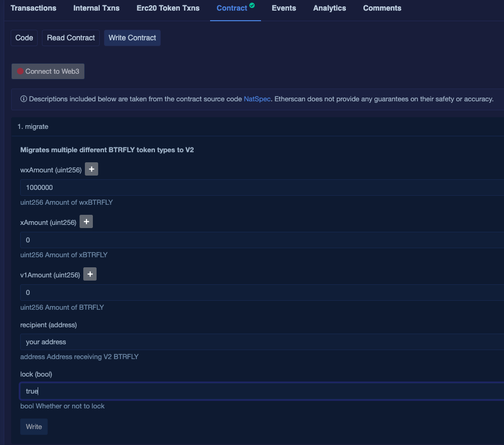Collapse the 1. migrate function header
Image resolution: width=504 pixels, height=445 pixels.
coord(257,127)
